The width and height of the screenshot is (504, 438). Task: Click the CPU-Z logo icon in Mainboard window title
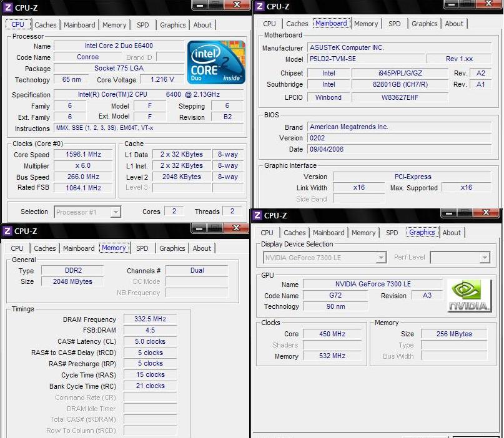pyautogui.click(x=260, y=6)
